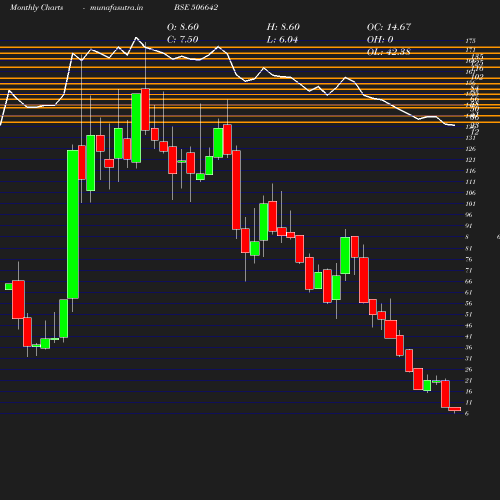Screen dimensions: 500x500
Task: Click the price axis label '41'
Action: 469,336
